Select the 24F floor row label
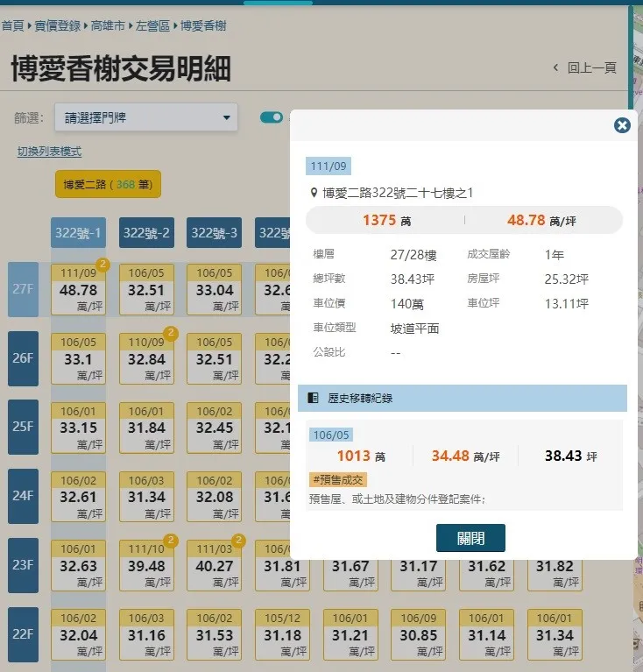The height and width of the screenshot is (672, 643). 23,496
